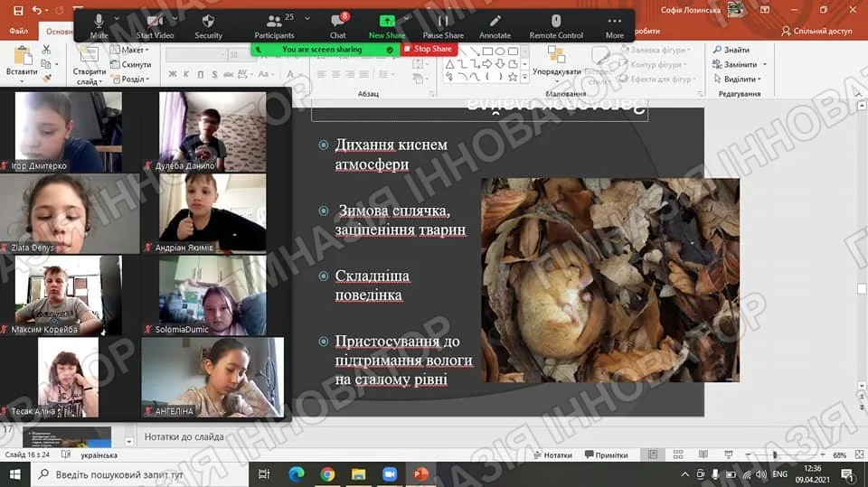Screen dimensions: 868x487
Task: Click Скинути reset button
Action: pos(130,64)
